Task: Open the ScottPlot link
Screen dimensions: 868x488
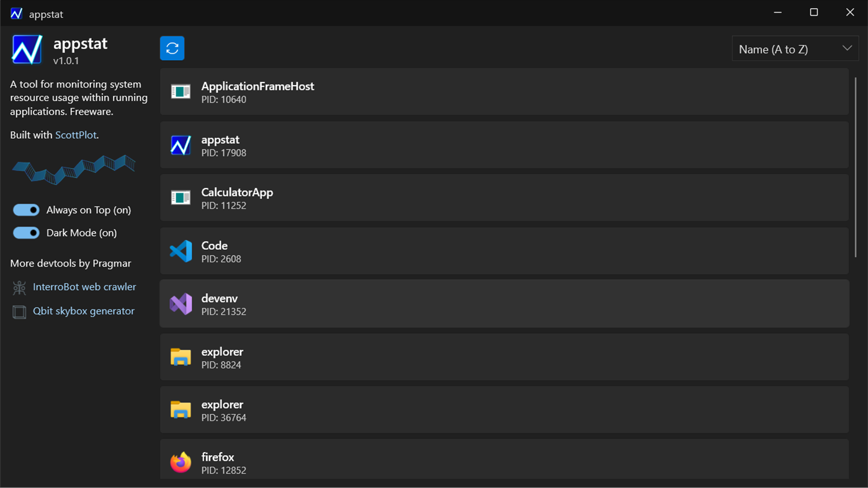Action: 76,135
